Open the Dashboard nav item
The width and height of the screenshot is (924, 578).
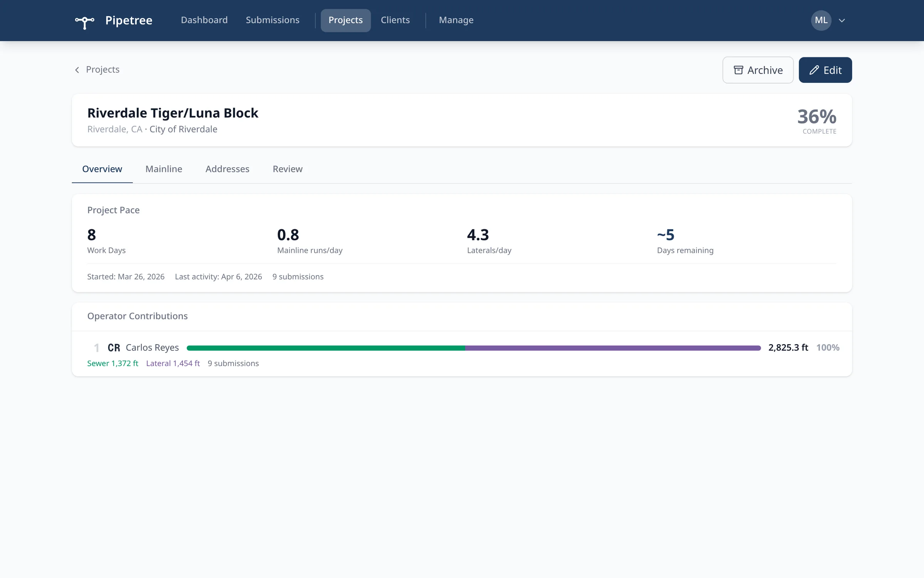204,20
